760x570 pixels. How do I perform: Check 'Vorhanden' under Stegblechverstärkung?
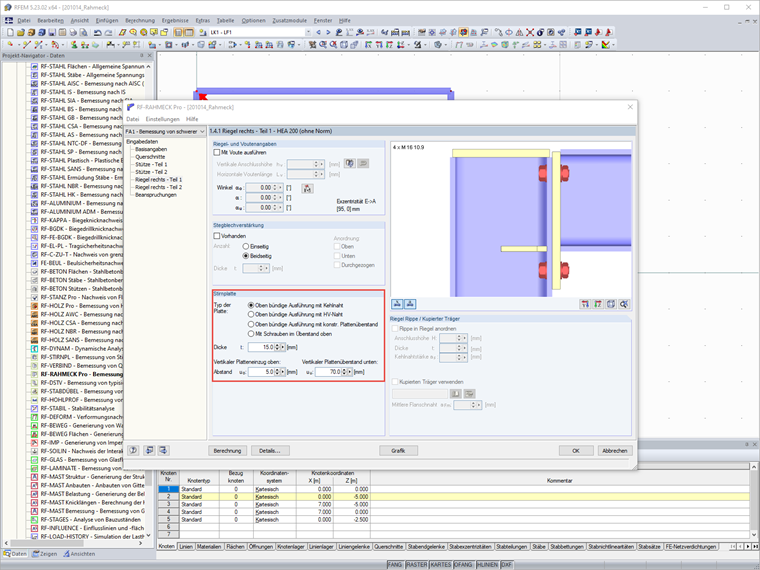[x=217, y=236]
